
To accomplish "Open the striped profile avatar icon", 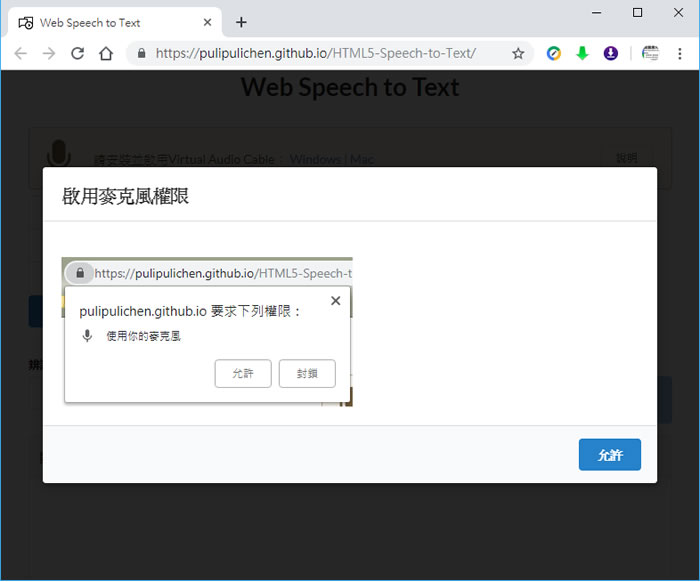I will point(650,54).
